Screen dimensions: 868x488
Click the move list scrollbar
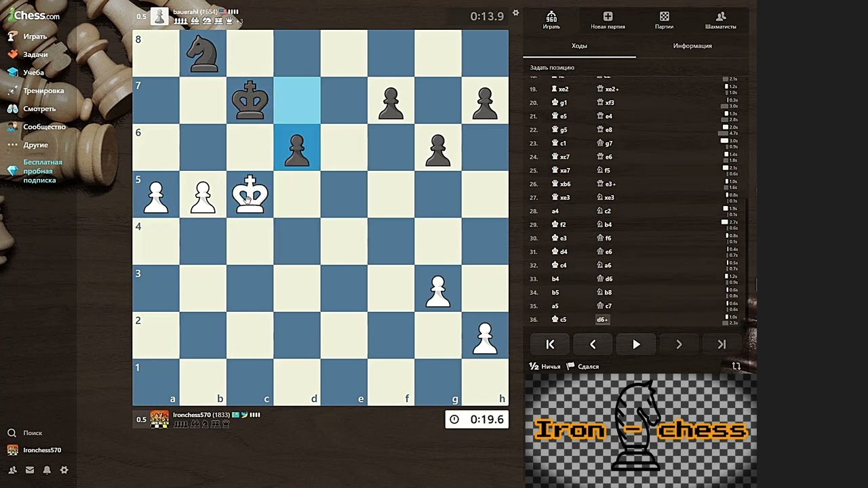[x=746, y=262]
